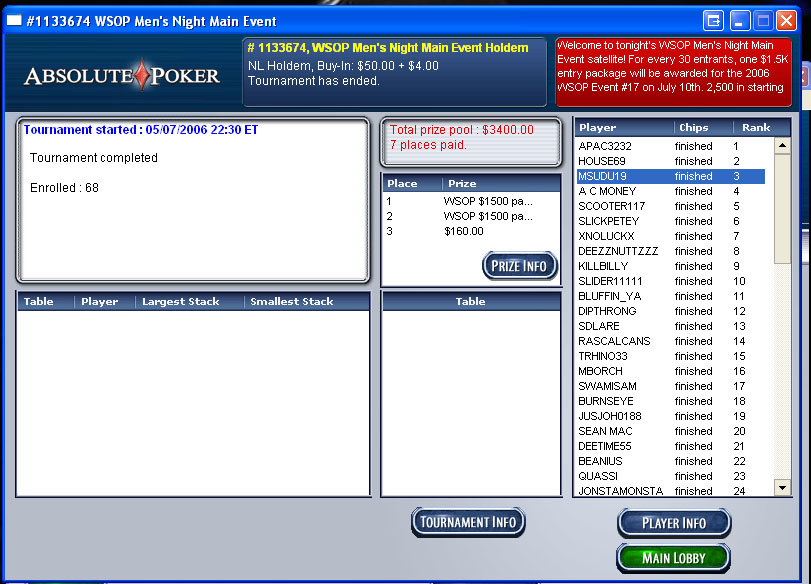Click the Tournament Info button

pyautogui.click(x=468, y=522)
